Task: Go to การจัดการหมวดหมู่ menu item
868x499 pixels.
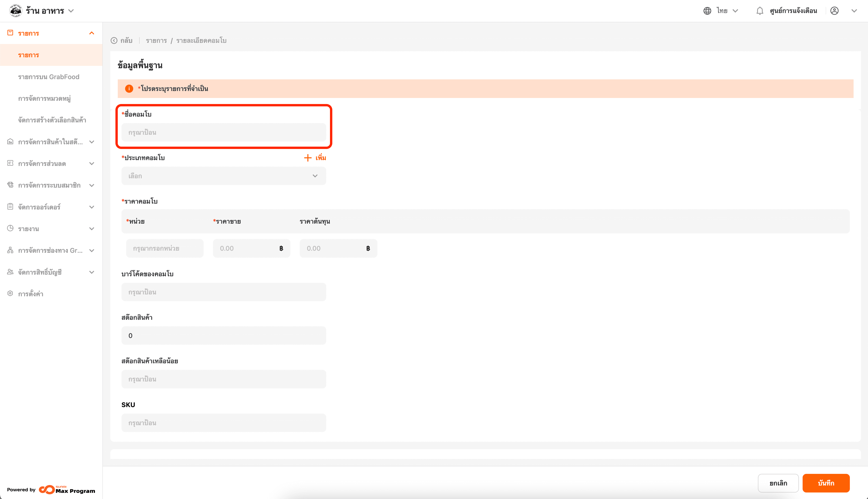Action: point(44,99)
